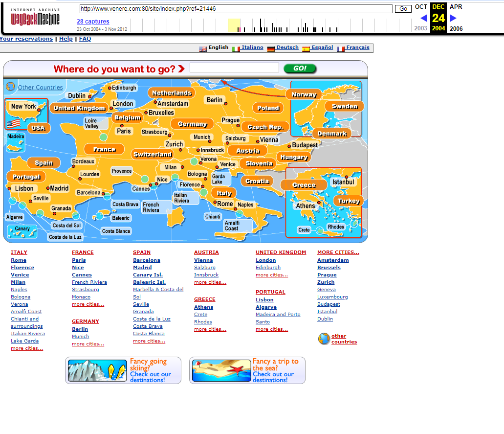This screenshot has width=504, height=434.
Task: Click the Canary islands box on map
Action: (x=22, y=231)
